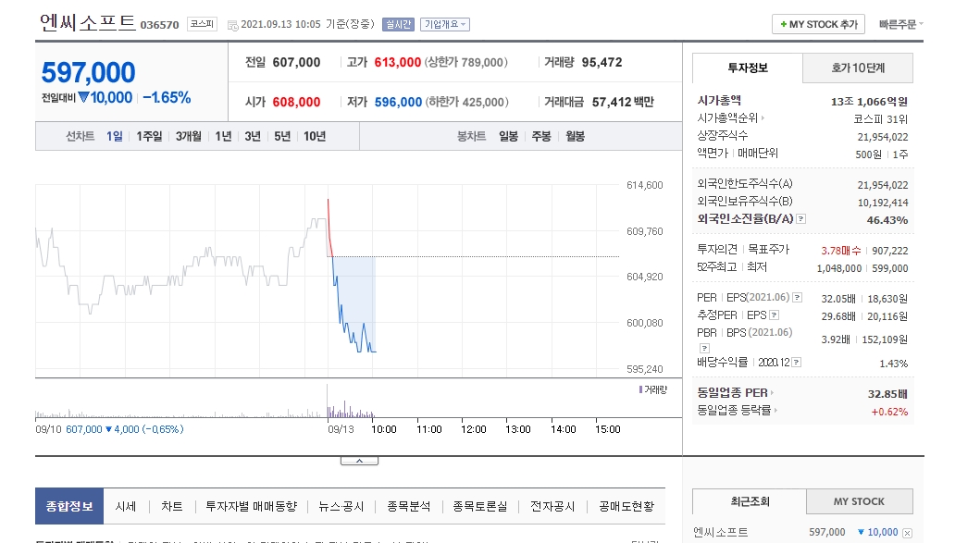Click the help icon beside 배당수익률 2020.12
This screenshot has width=980, height=543.
point(797,363)
